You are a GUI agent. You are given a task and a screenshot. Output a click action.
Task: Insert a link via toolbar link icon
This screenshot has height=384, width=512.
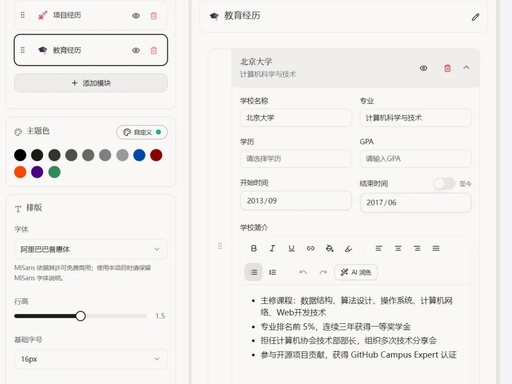click(x=311, y=248)
